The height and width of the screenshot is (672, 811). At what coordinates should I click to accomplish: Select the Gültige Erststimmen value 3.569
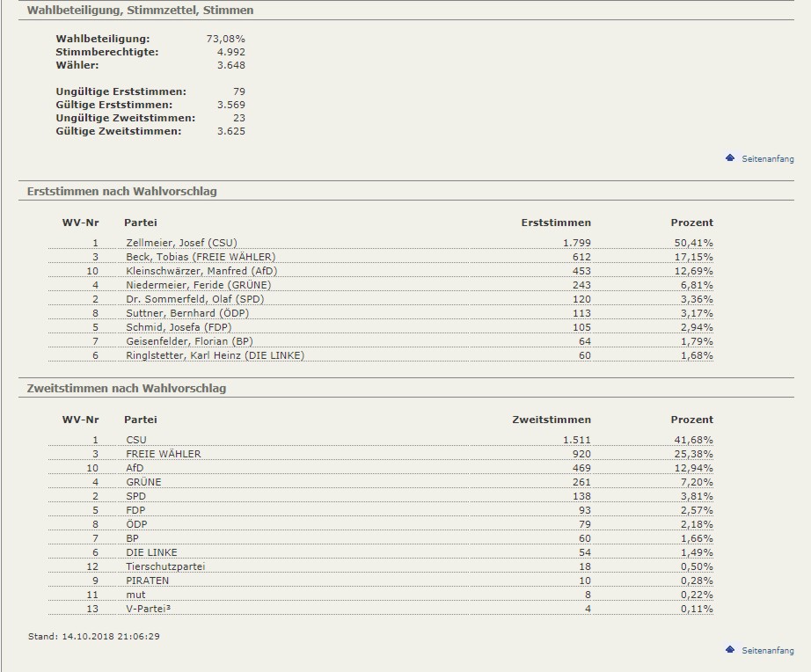[x=231, y=105]
